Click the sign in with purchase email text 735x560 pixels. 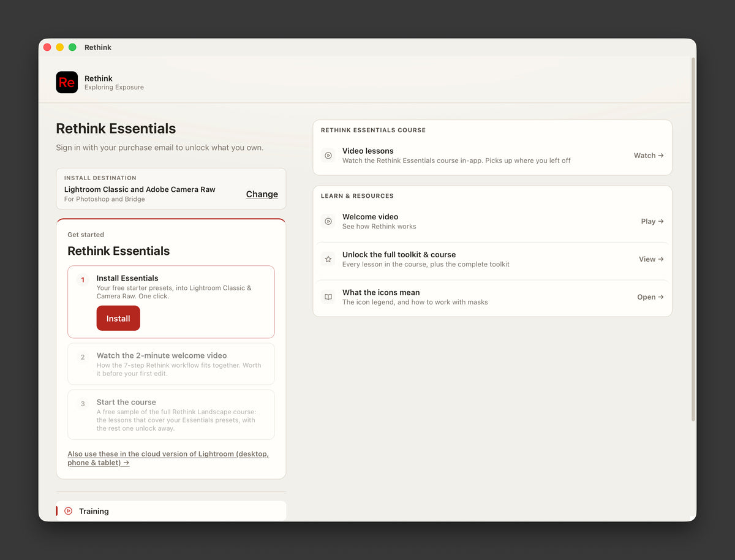coord(160,148)
